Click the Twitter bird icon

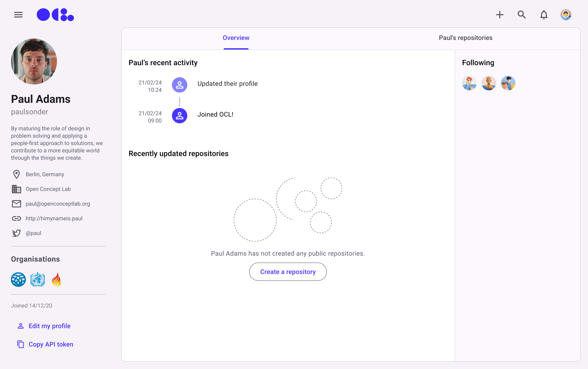click(16, 233)
